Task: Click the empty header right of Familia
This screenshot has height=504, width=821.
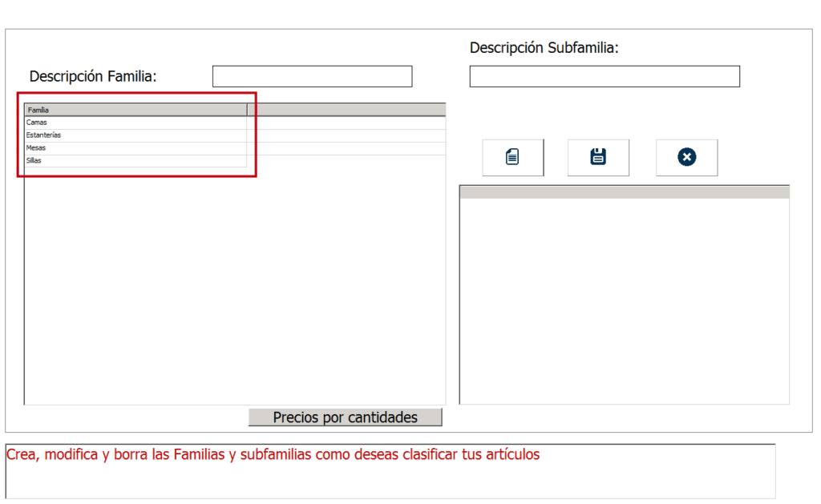Action: pos(346,109)
